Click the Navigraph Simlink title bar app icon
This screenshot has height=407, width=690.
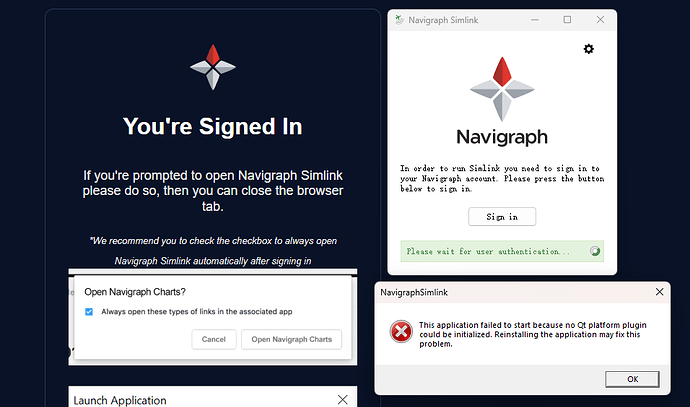point(399,20)
